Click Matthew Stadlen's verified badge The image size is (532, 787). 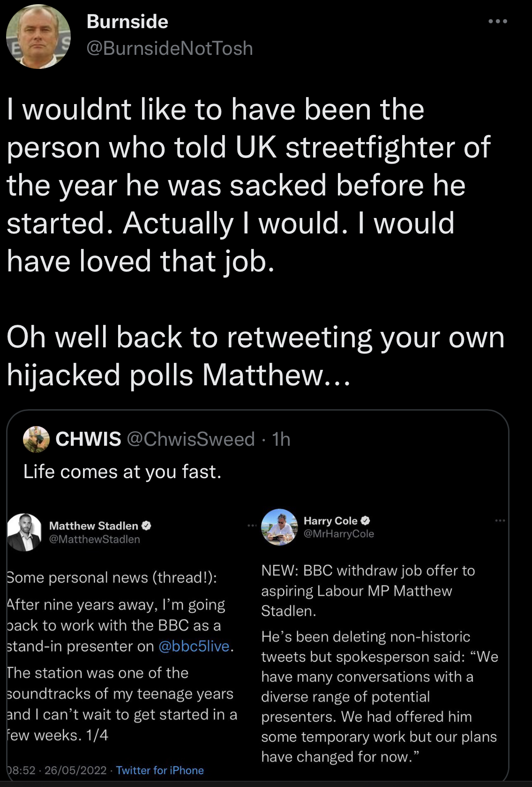tap(146, 526)
